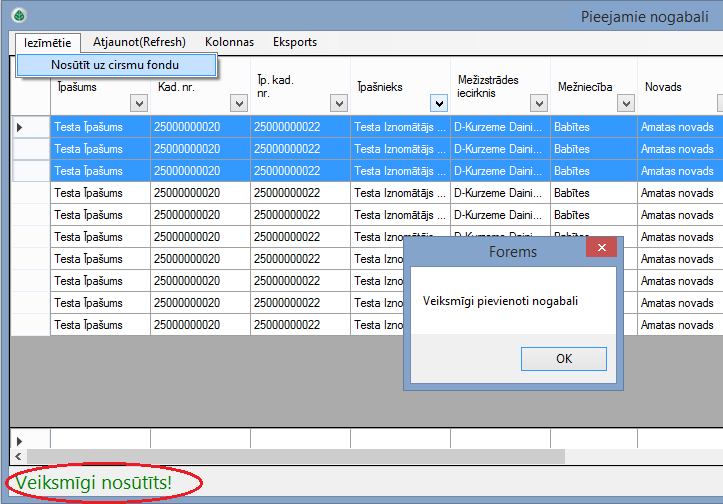Expand the Īpašums column filter dropdown
The image size is (723, 504).
(x=138, y=103)
